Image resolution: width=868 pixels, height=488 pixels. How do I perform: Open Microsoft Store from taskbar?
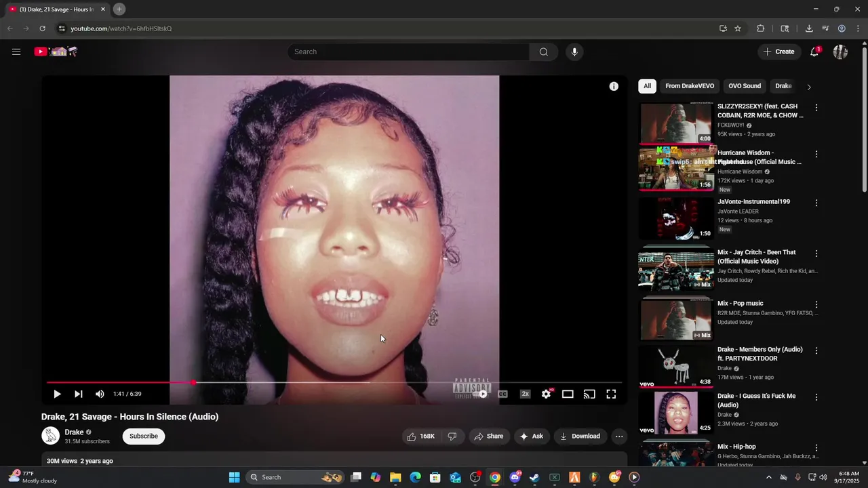tap(435, 477)
